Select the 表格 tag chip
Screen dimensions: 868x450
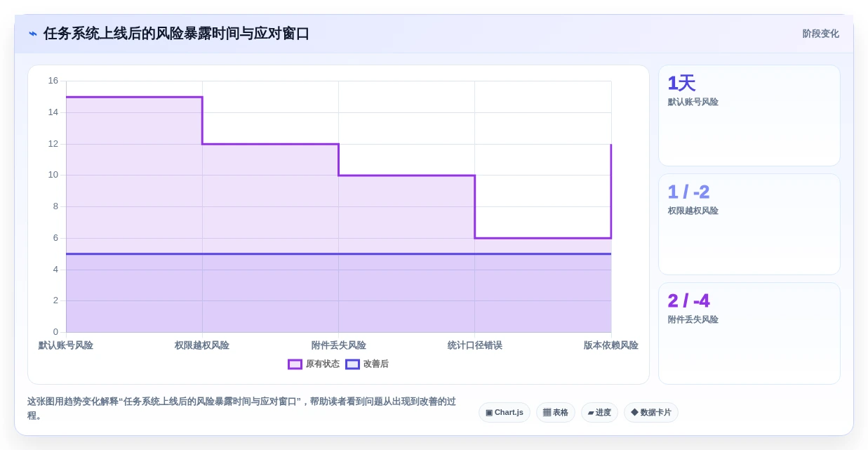pyautogui.click(x=556, y=413)
